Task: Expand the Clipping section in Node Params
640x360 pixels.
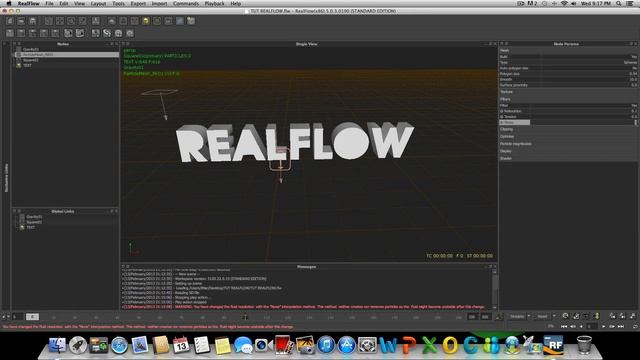Action: click(x=569, y=129)
